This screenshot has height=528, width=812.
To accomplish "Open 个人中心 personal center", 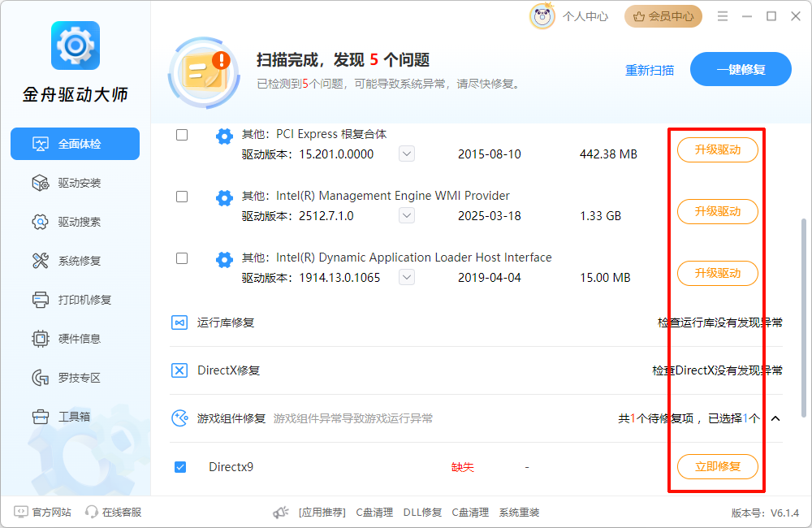I will pos(585,16).
